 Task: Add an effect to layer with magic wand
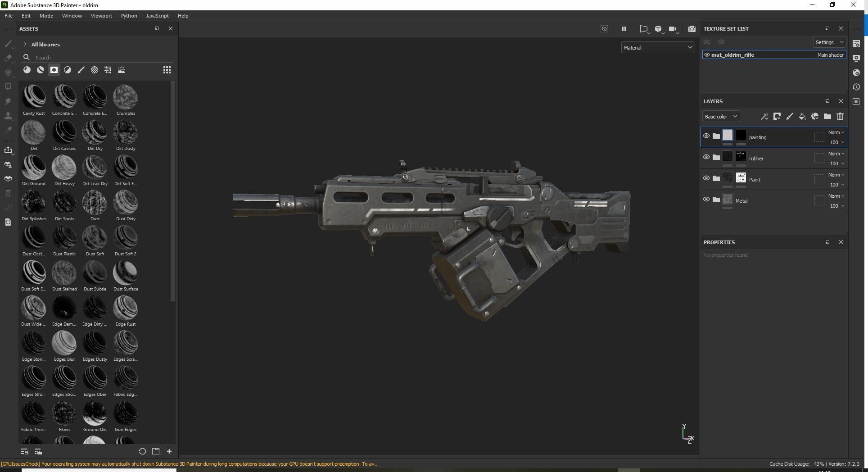pyautogui.click(x=764, y=117)
